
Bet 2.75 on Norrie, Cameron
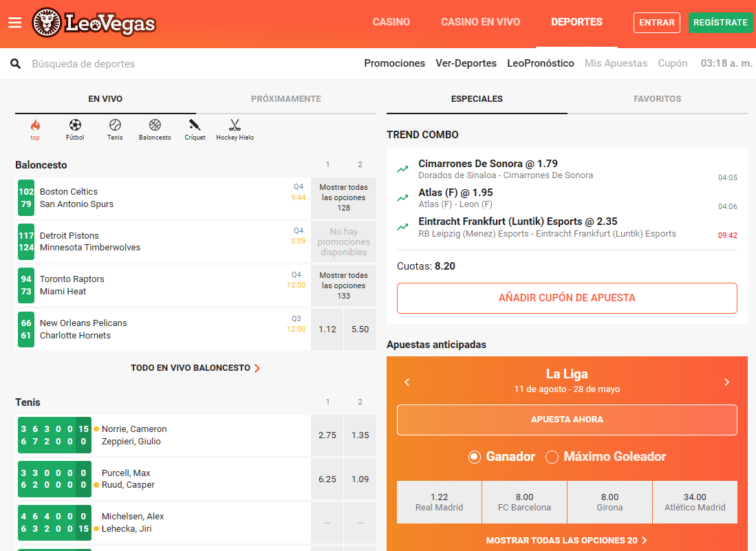point(327,435)
